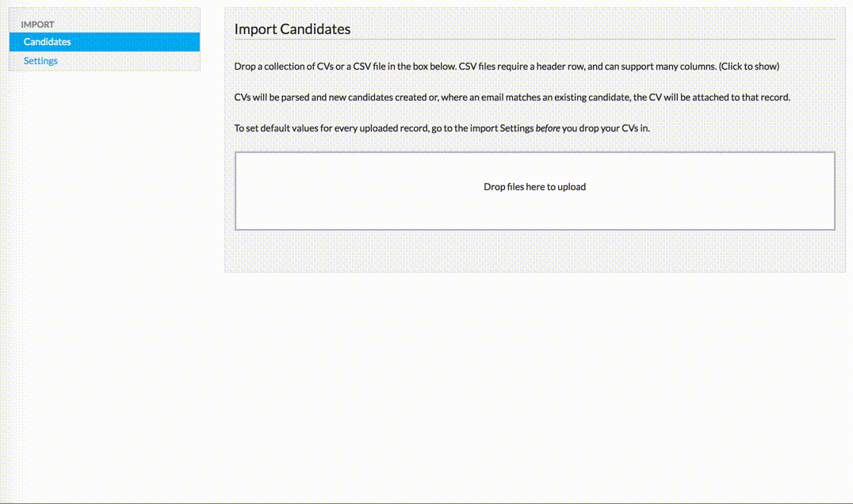Click the divider line under 'Import Candidates'

point(534,39)
